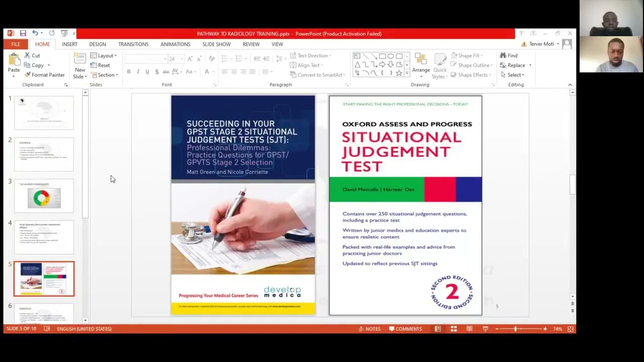
Task: Cut the selection
Action: pos(32,55)
